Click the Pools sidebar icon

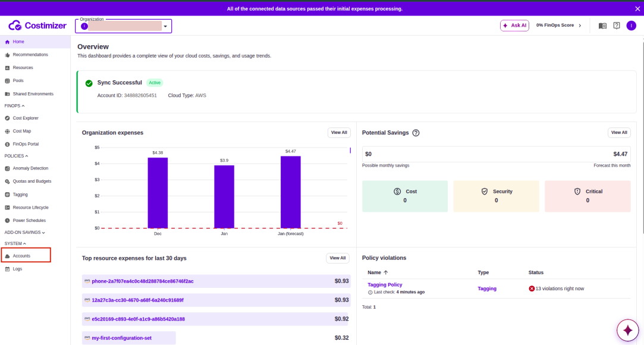(7, 81)
